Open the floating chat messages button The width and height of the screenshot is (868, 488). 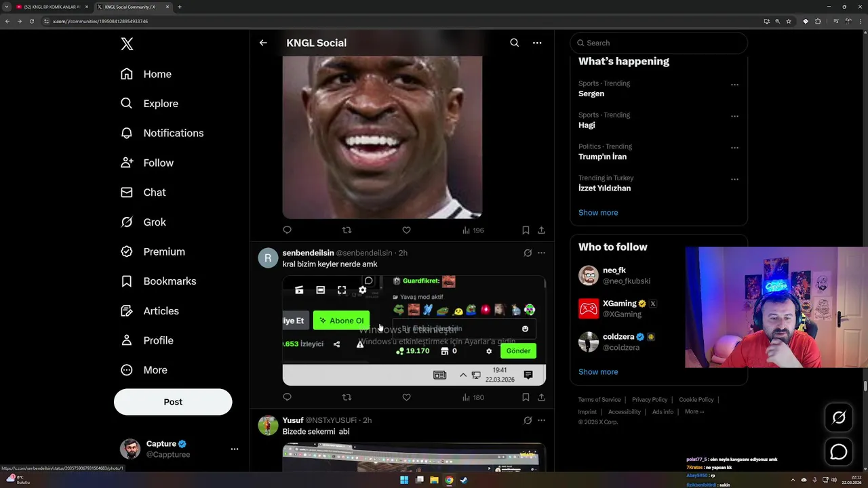839,451
